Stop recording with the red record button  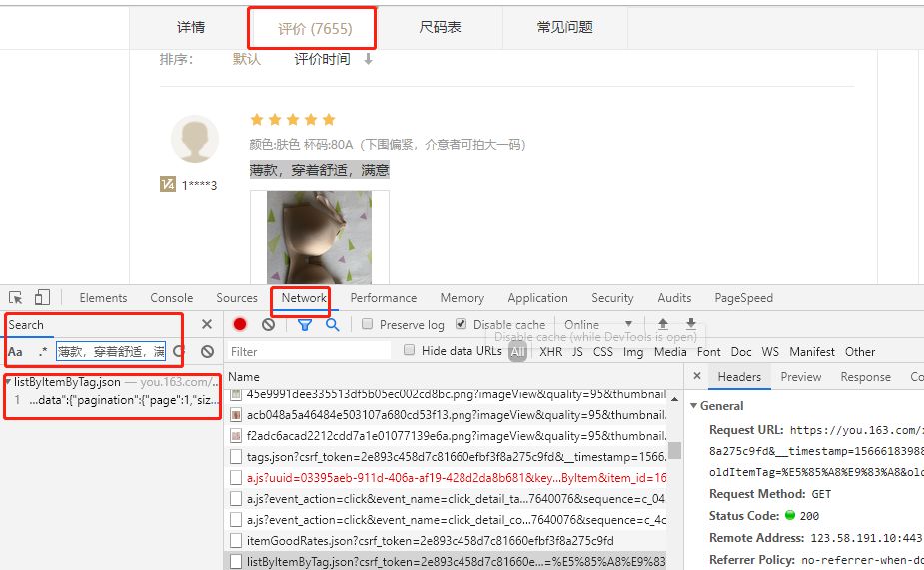[x=240, y=324]
